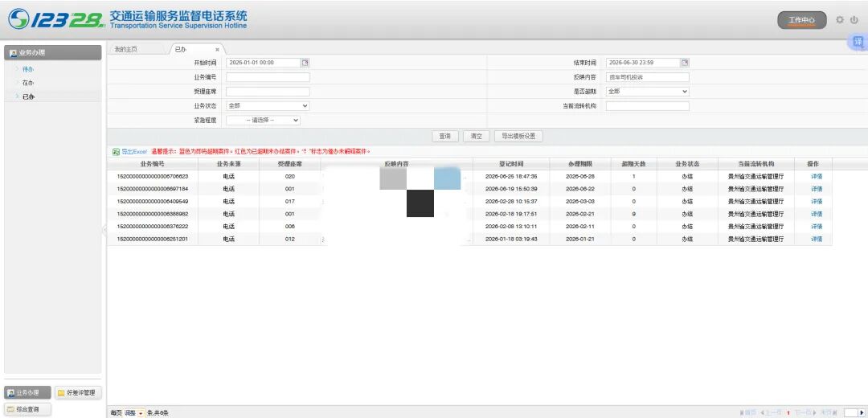Open the 是否超期 dropdown

pyautogui.click(x=648, y=92)
